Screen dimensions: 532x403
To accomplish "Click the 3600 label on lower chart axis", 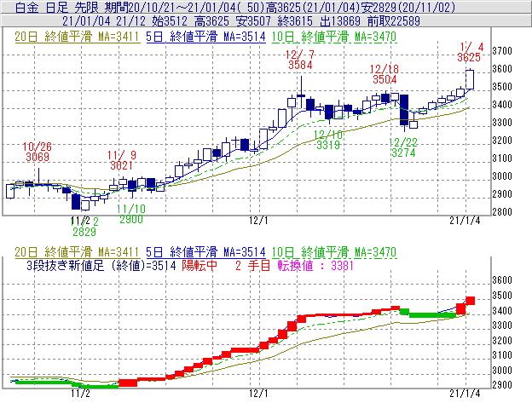I will (x=502, y=280).
